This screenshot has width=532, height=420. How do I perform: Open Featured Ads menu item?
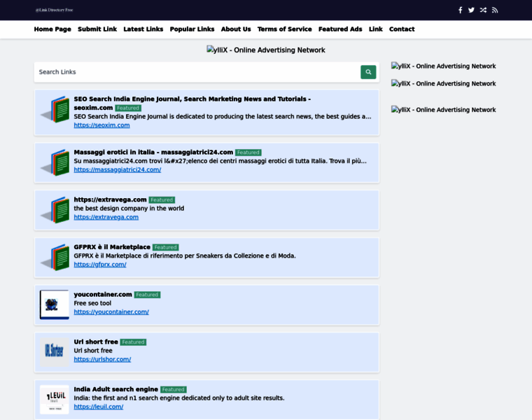click(340, 29)
